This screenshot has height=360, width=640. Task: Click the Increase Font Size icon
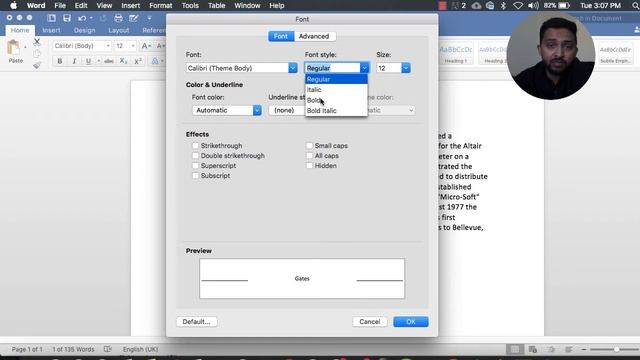pos(146,46)
